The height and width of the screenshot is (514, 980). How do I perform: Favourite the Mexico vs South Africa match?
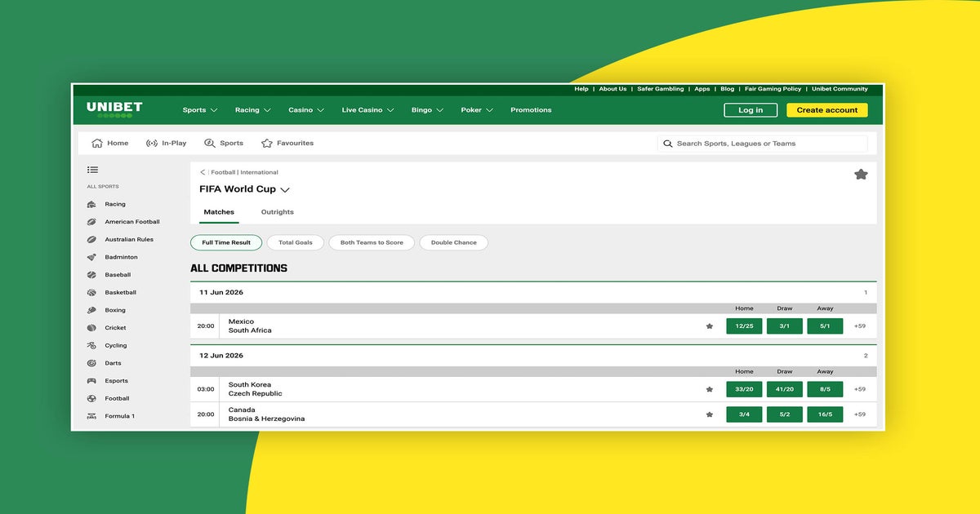tap(710, 326)
